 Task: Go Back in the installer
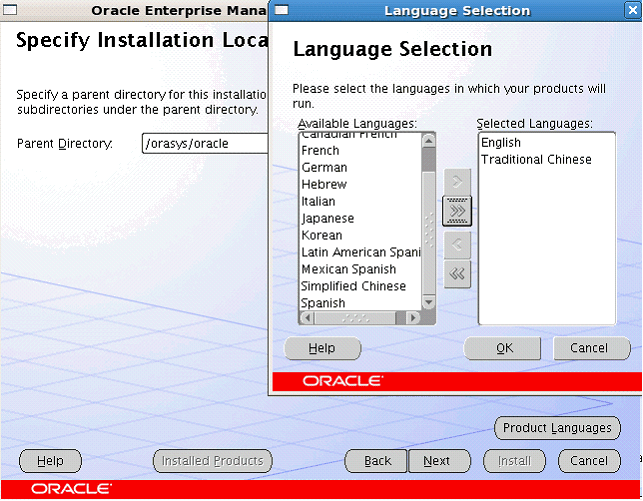pyautogui.click(x=376, y=461)
